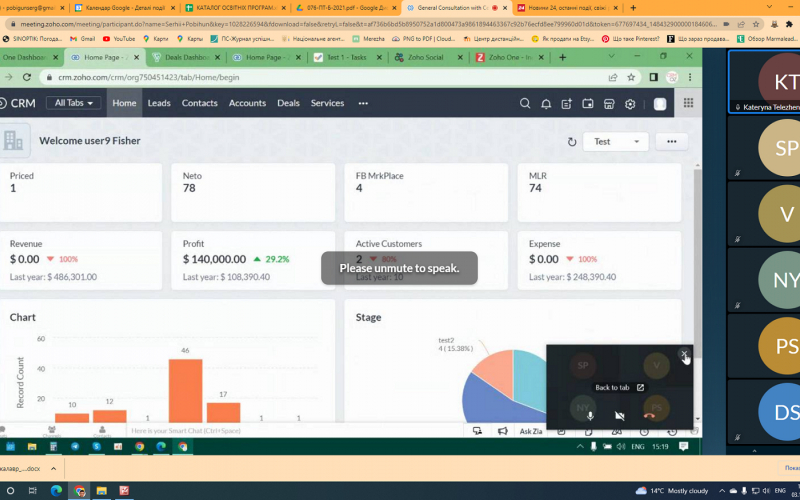Click the bar labeled 46 in Chart

[x=185, y=391]
